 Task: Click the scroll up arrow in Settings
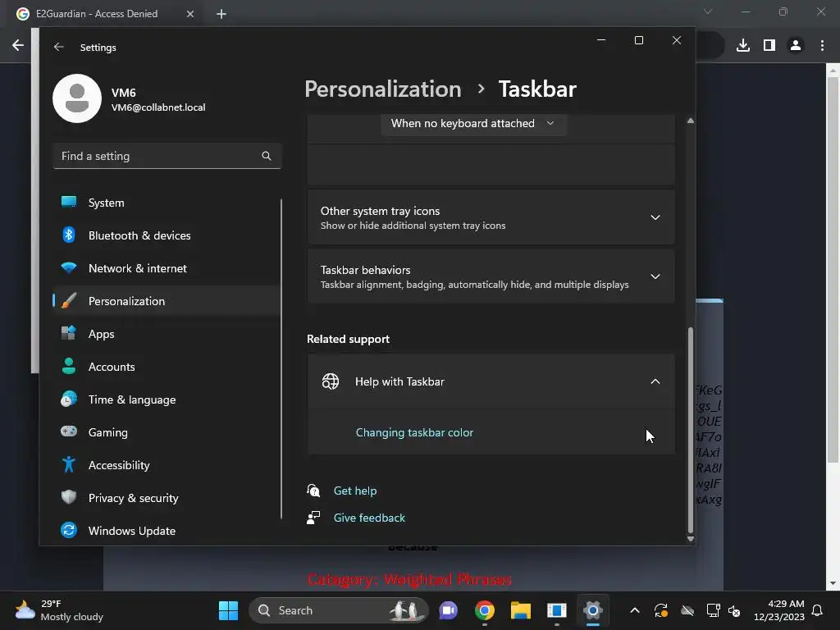coord(691,121)
